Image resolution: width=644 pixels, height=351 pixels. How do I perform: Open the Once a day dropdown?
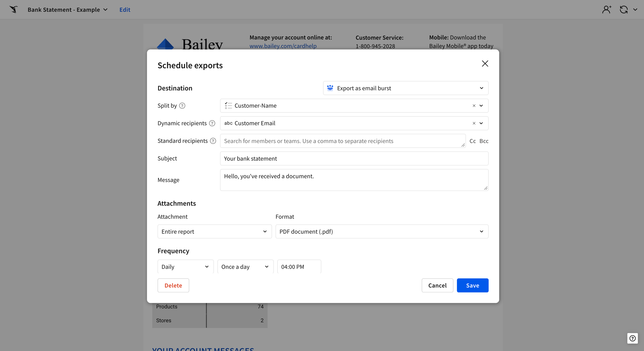tap(245, 267)
